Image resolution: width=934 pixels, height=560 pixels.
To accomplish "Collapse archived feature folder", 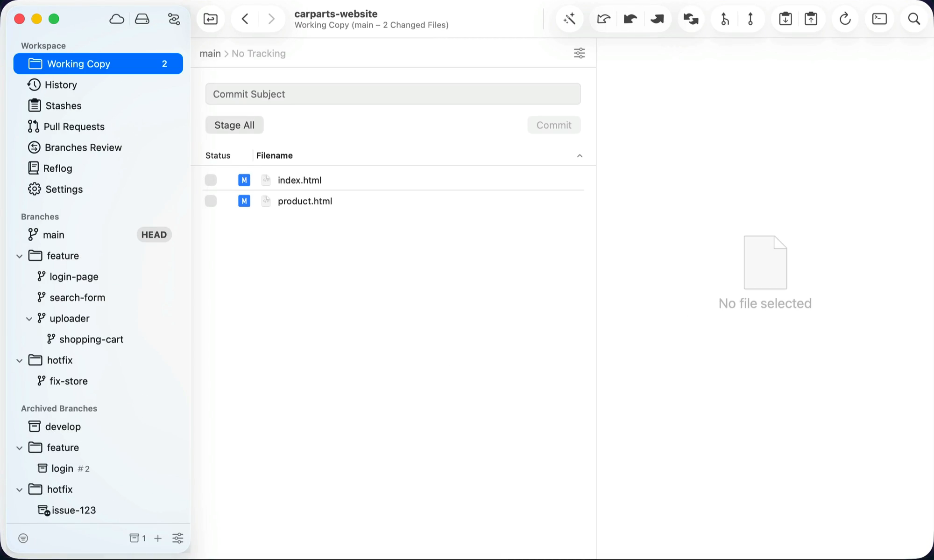I will coord(20,448).
